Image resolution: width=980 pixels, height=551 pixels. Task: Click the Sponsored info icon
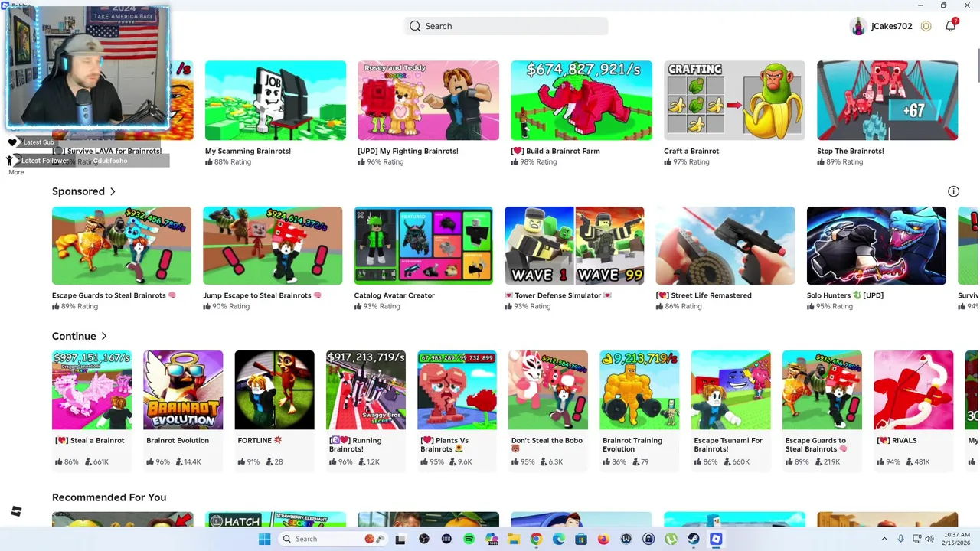tap(953, 191)
